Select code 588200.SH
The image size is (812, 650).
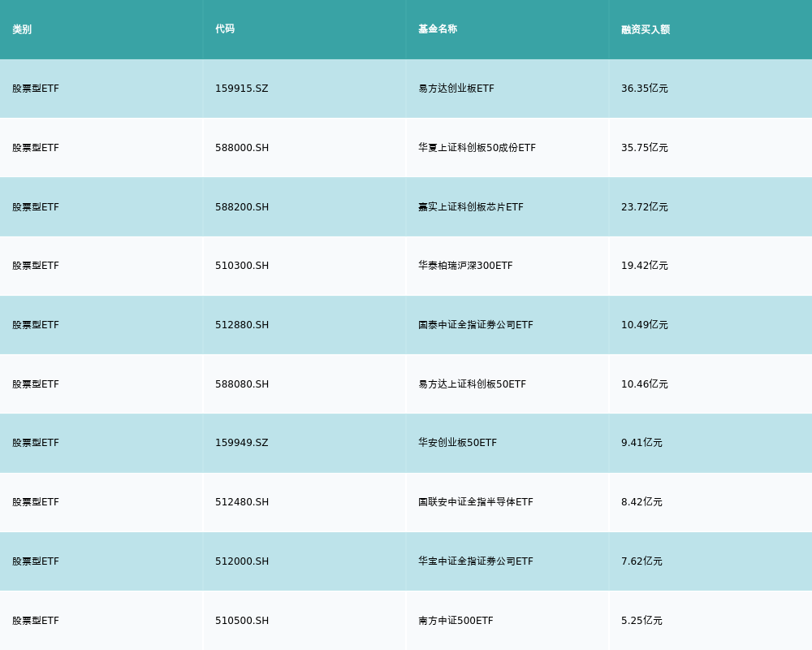(x=242, y=207)
